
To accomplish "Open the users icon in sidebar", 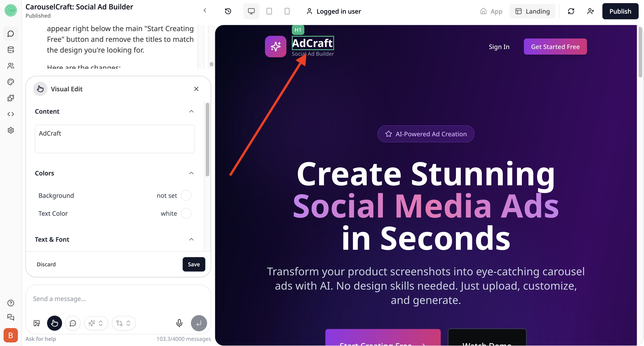I will click(11, 66).
